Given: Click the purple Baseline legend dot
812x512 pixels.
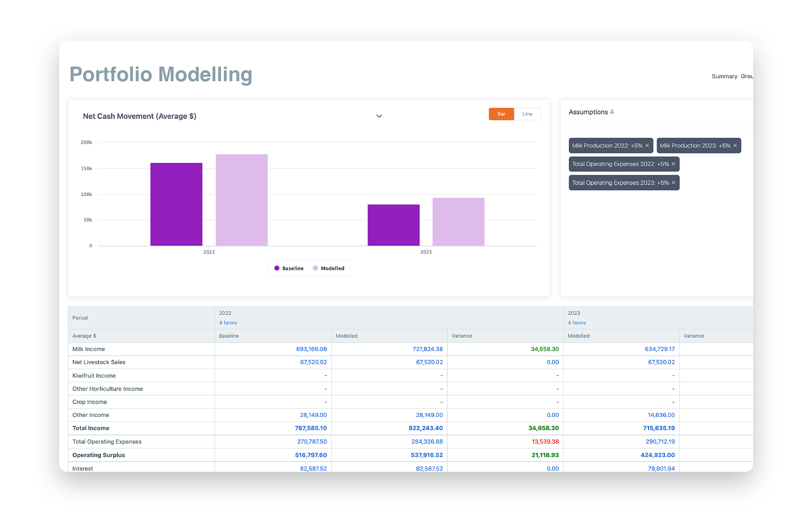Looking at the screenshot, I should [x=277, y=268].
